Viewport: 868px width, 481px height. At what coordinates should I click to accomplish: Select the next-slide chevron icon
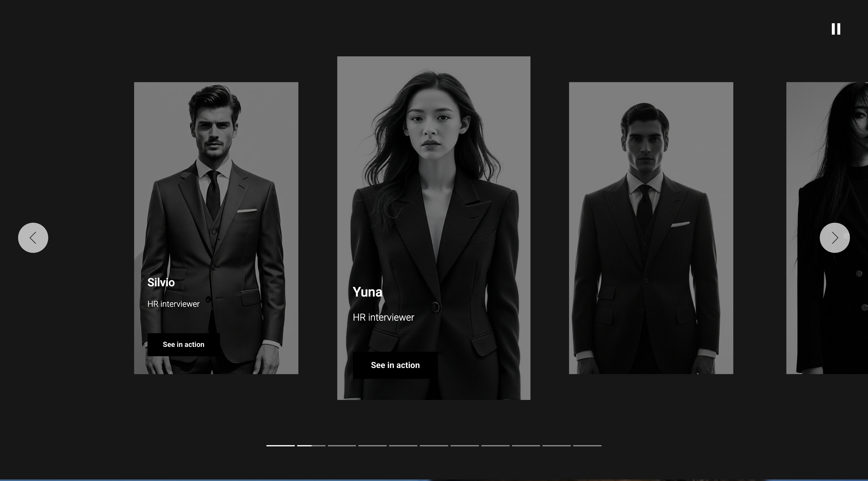pyautogui.click(x=834, y=237)
